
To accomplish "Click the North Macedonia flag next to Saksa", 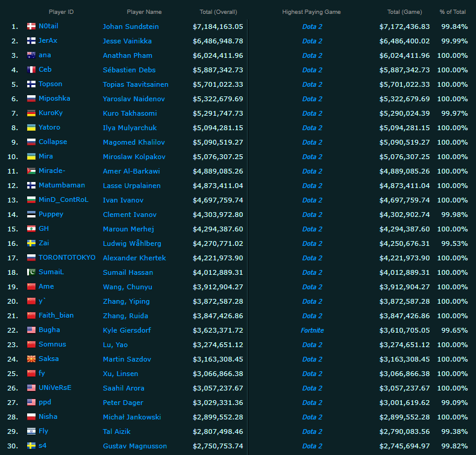I will coord(31,359).
